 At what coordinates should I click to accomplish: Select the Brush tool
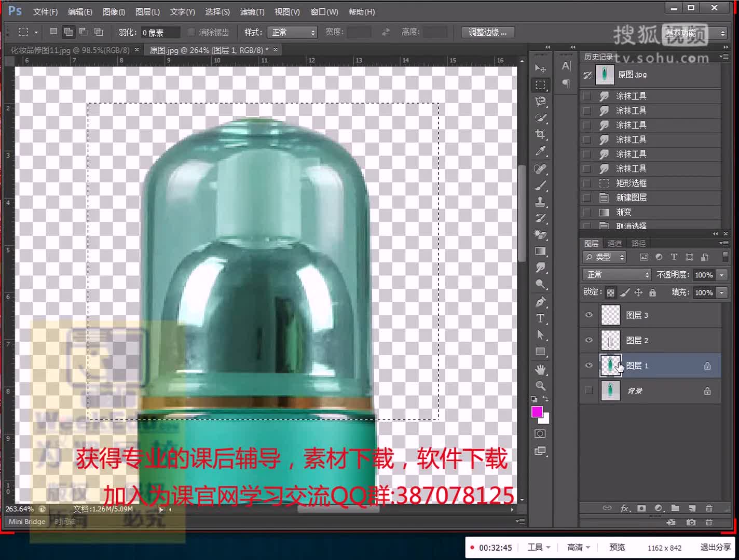[x=540, y=185]
